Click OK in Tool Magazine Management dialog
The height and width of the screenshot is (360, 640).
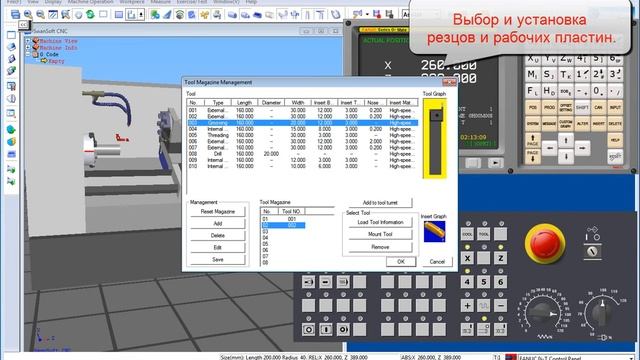(x=401, y=262)
